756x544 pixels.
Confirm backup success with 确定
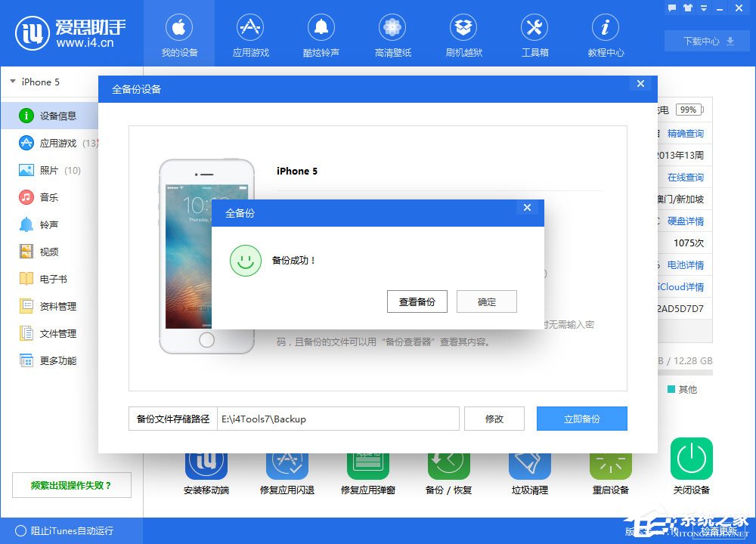(486, 301)
